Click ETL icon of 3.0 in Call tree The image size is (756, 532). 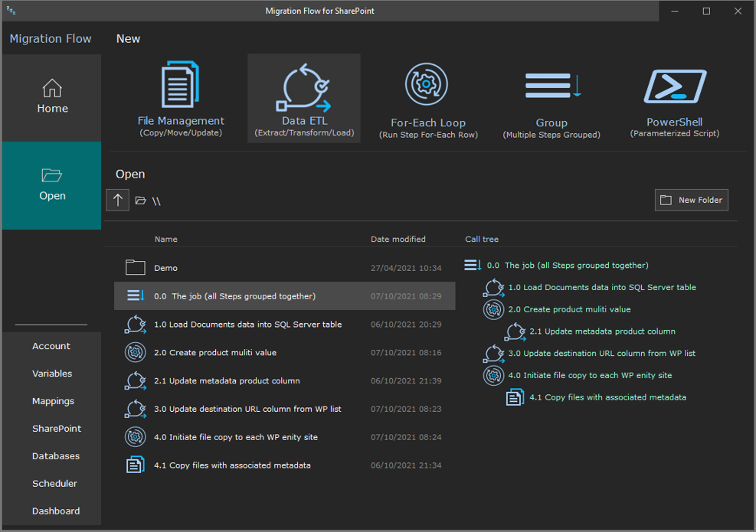(494, 354)
